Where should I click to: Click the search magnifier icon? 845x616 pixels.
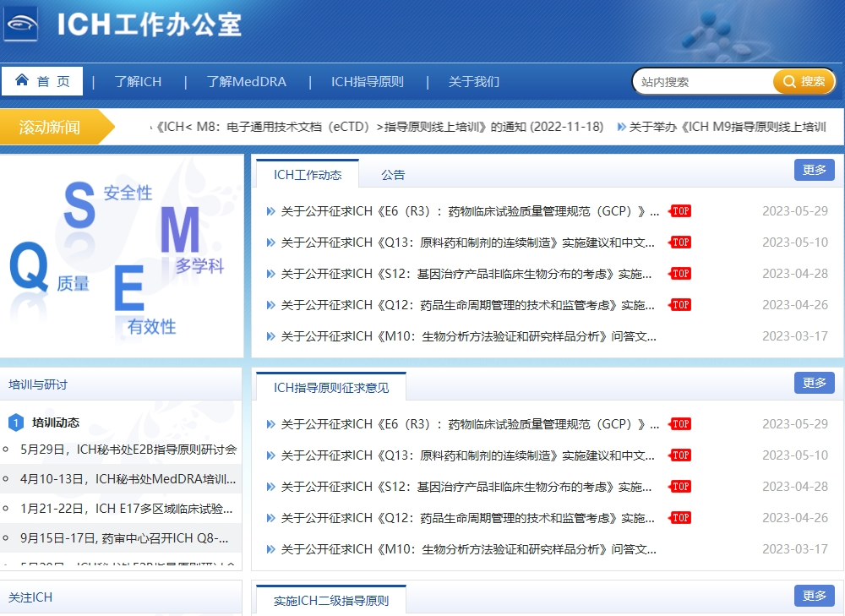(x=789, y=82)
